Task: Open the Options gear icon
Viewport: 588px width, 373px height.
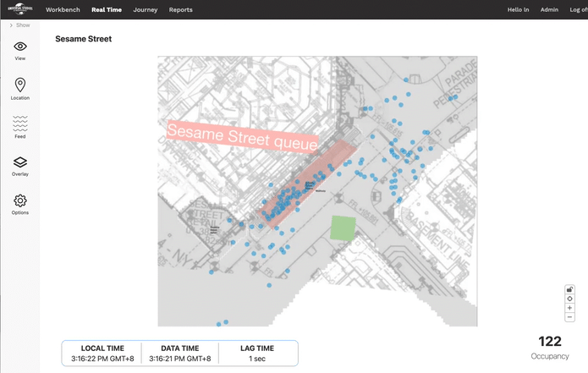Action: (20, 200)
